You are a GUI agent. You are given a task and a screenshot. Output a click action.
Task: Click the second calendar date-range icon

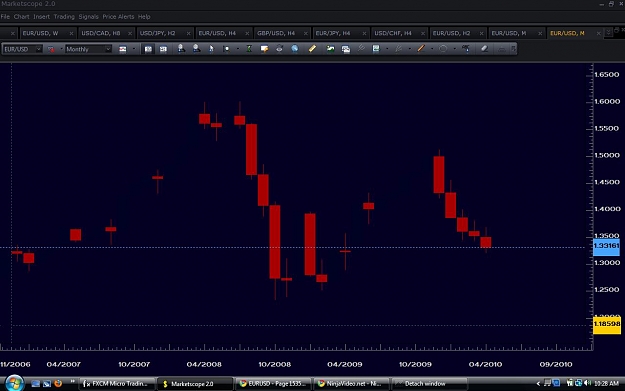coord(163,49)
